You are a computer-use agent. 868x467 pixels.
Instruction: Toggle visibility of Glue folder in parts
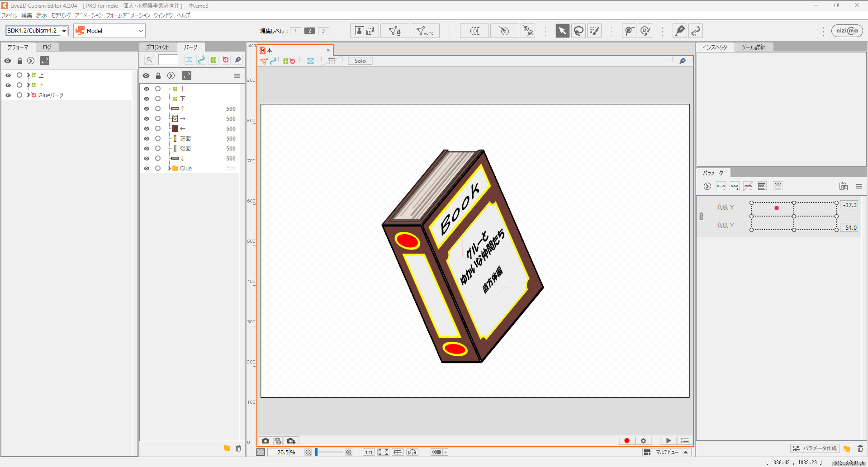pos(147,169)
